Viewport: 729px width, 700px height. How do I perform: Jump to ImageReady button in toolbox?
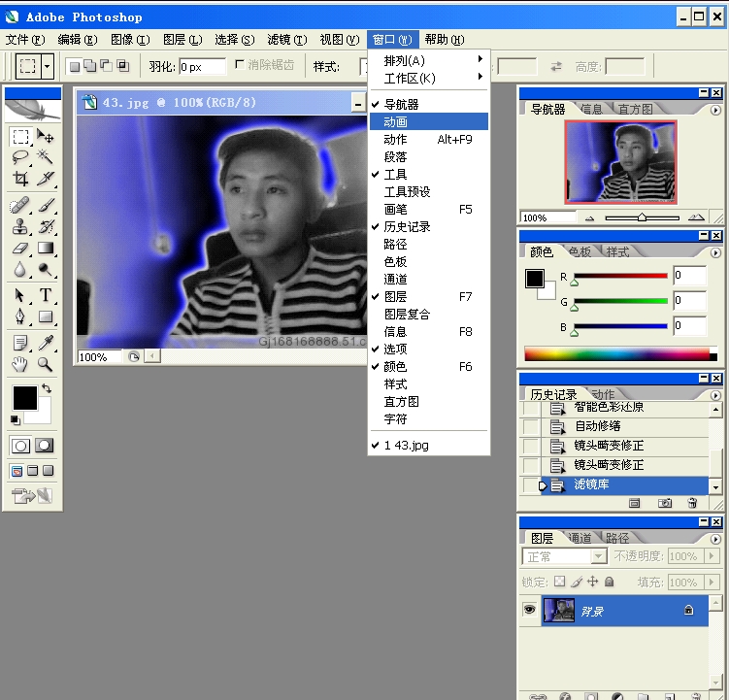pos(32,496)
